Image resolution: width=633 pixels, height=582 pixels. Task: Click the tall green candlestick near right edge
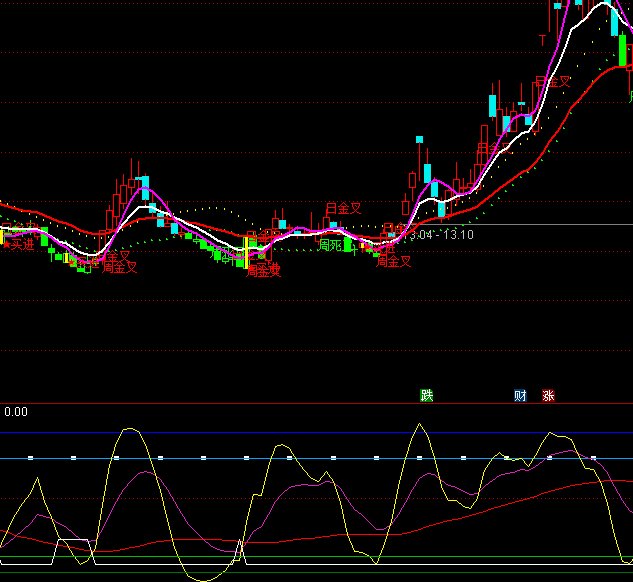(624, 52)
